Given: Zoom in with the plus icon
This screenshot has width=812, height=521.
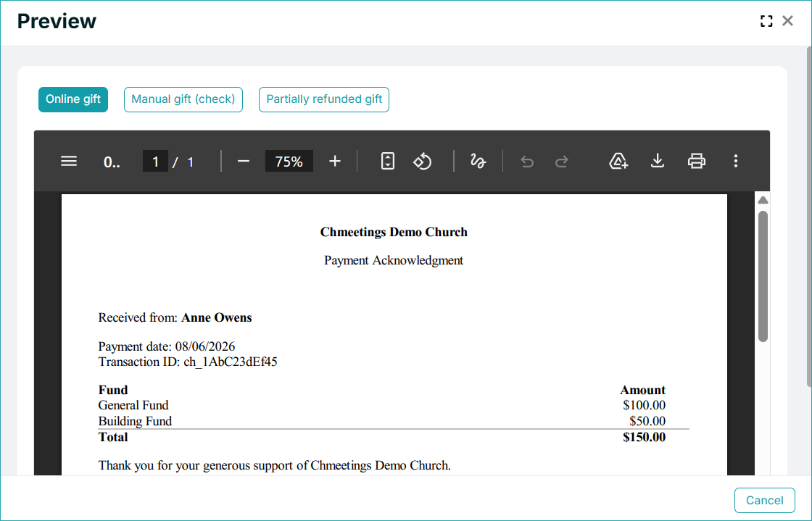Looking at the screenshot, I should coord(335,162).
